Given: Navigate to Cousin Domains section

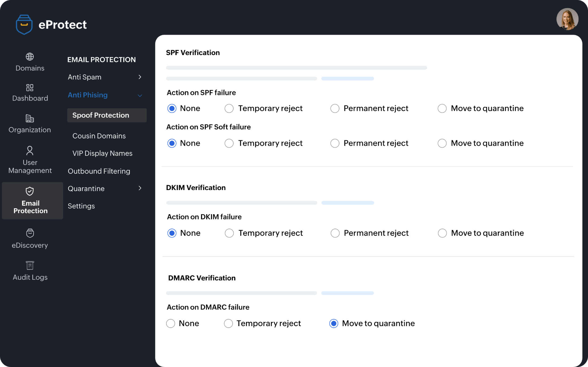Looking at the screenshot, I should pyautogui.click(x=99, y=135).
